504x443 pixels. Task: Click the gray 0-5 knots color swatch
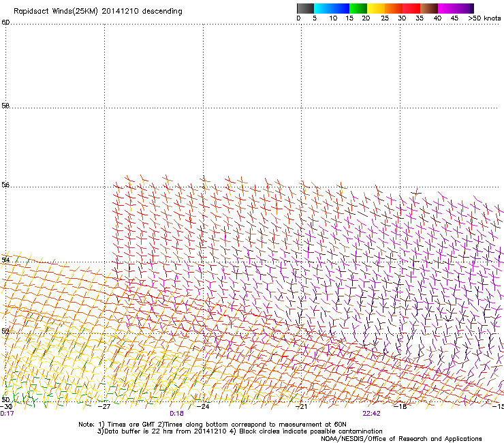305,8
